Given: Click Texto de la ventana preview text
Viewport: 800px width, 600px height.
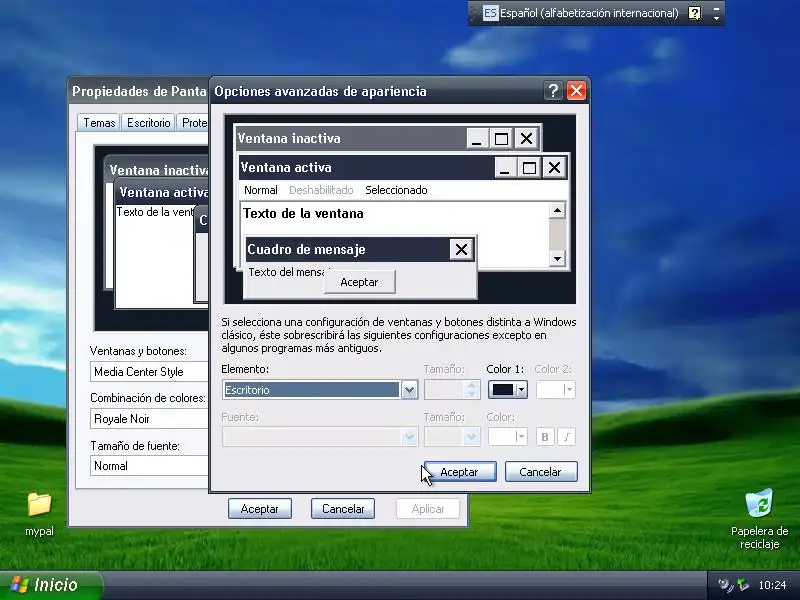Looking at the screenshot, I should 303,213.
